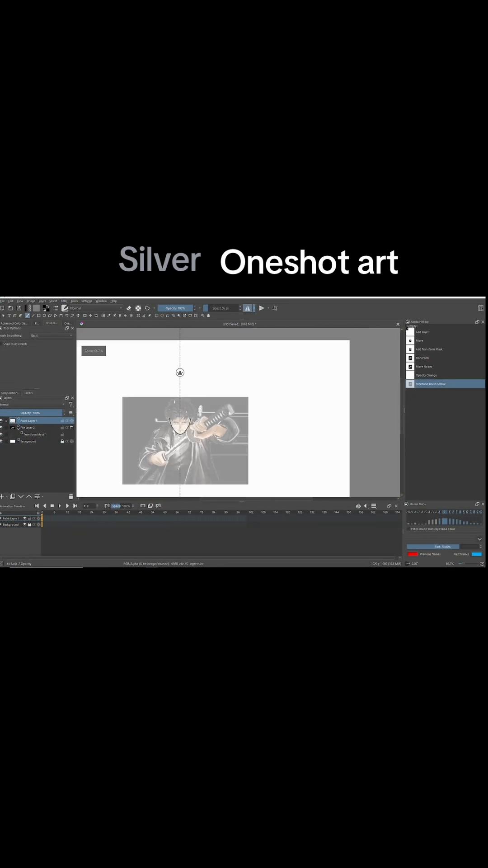Adjust the layer Opacity 100% slider
This screenshot has width=488, height=868.
pyautogui.click(x=31, y=413)
